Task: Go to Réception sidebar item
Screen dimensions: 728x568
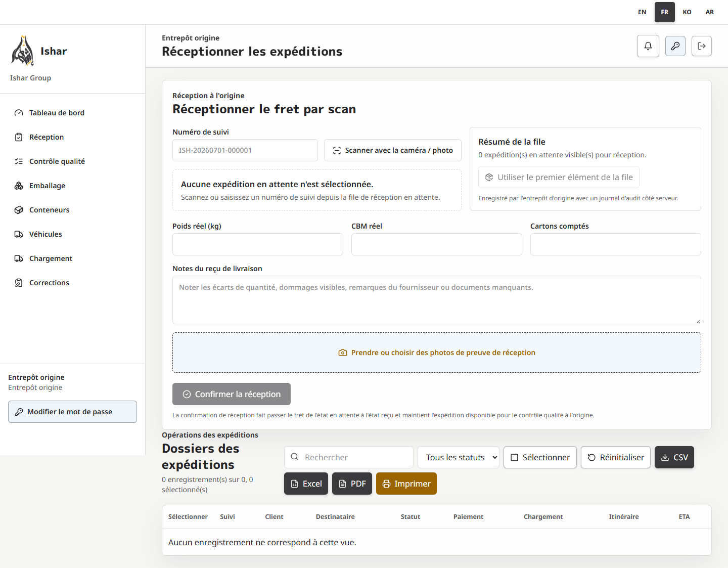Action: (72, 137)
